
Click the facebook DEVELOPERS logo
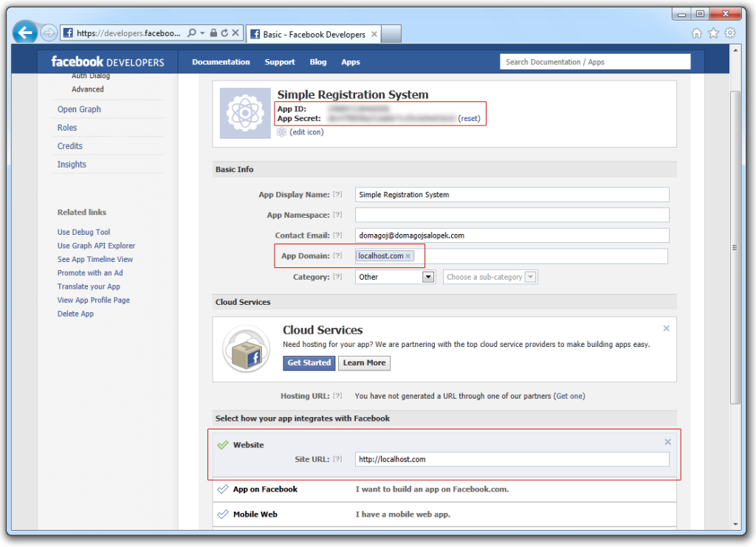click(108, 62)
